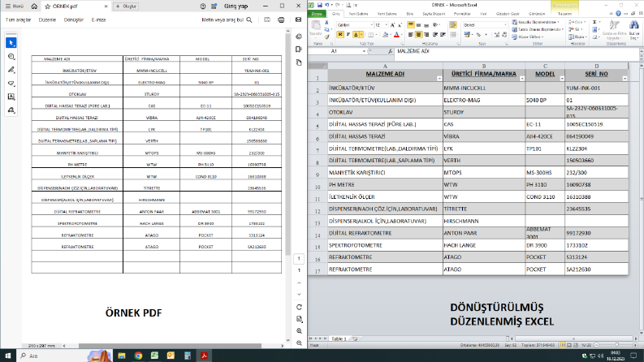Increase font size in the Excel ribbon

click(x=392, y=25)
